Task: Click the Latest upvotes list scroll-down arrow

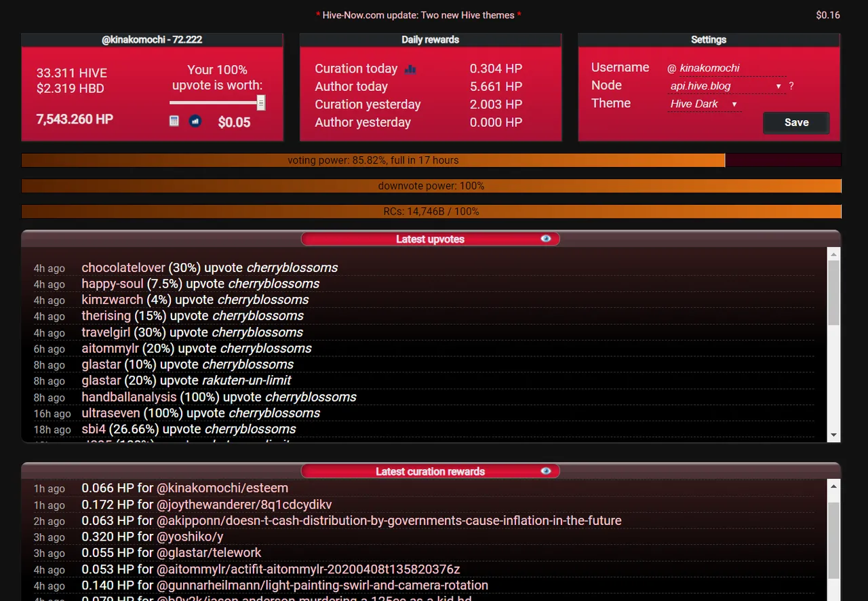Action: (x=834, y=435)
